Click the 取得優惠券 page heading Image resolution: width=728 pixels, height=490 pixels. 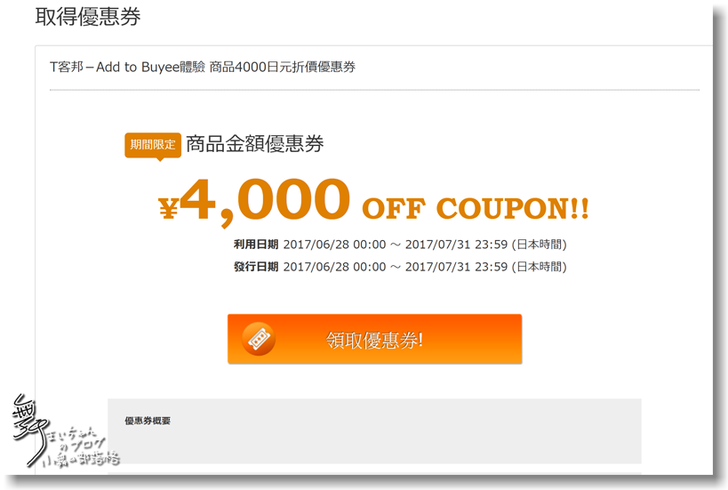pos(88,17)
